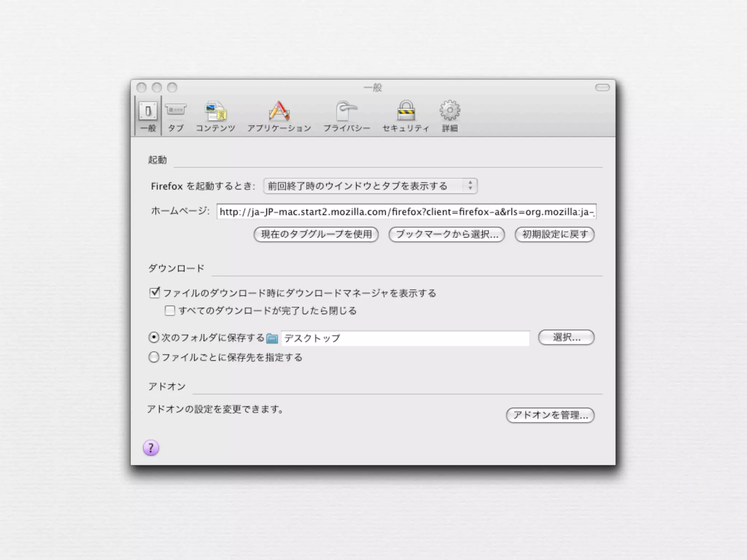Screen dimensions: 747x560
Task: Select 次のフォルダに保存する radio button
Action: [x=154, y=338]
